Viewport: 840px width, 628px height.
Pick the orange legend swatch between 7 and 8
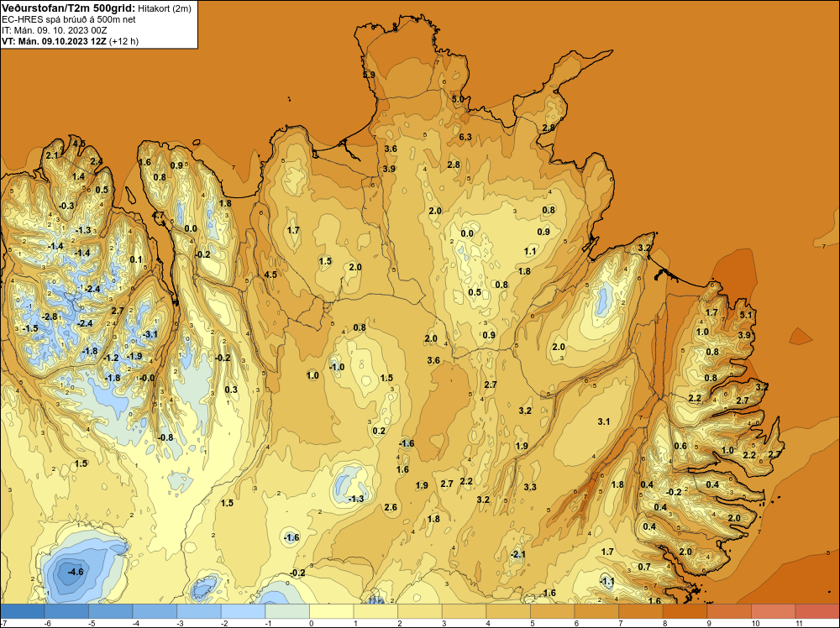click(x=641, y=611)
